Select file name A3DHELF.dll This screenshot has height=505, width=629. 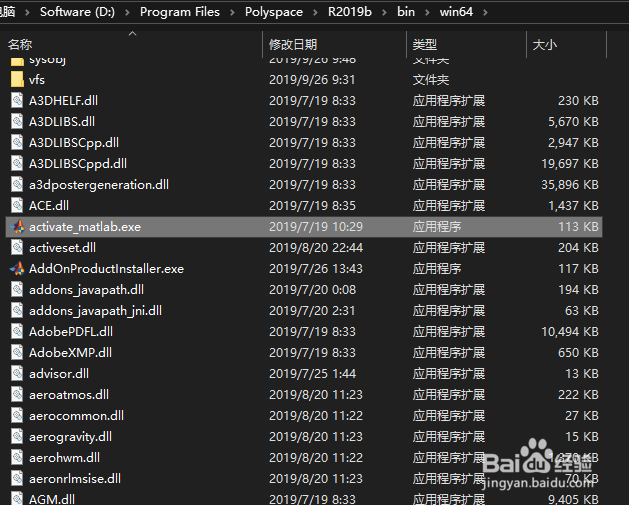click(63, 100)
